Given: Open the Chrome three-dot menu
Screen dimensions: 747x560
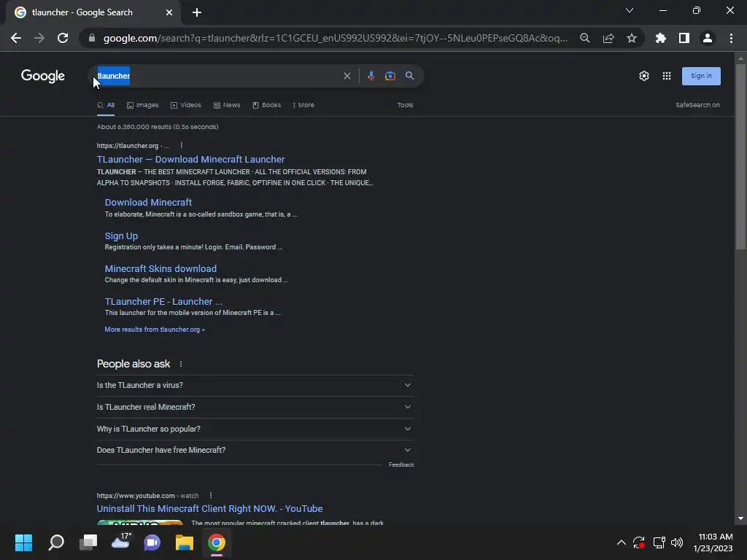Looking at the screenshot, I should 731,38.
